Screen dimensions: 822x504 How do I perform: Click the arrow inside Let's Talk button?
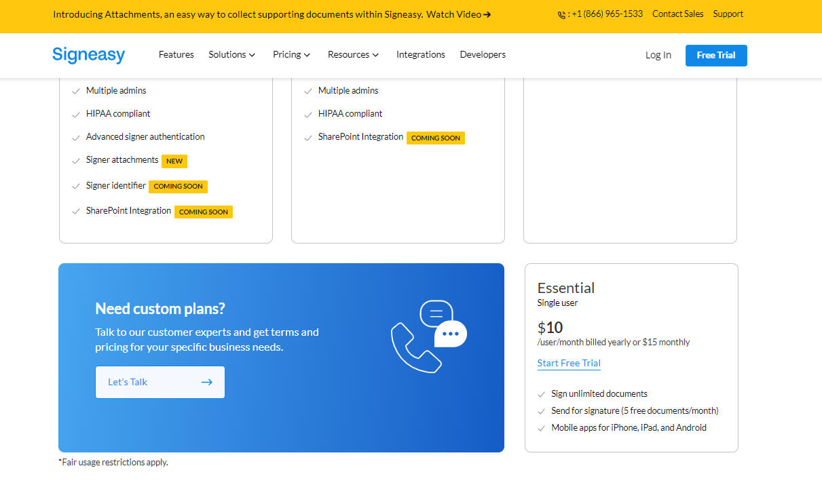207,383
